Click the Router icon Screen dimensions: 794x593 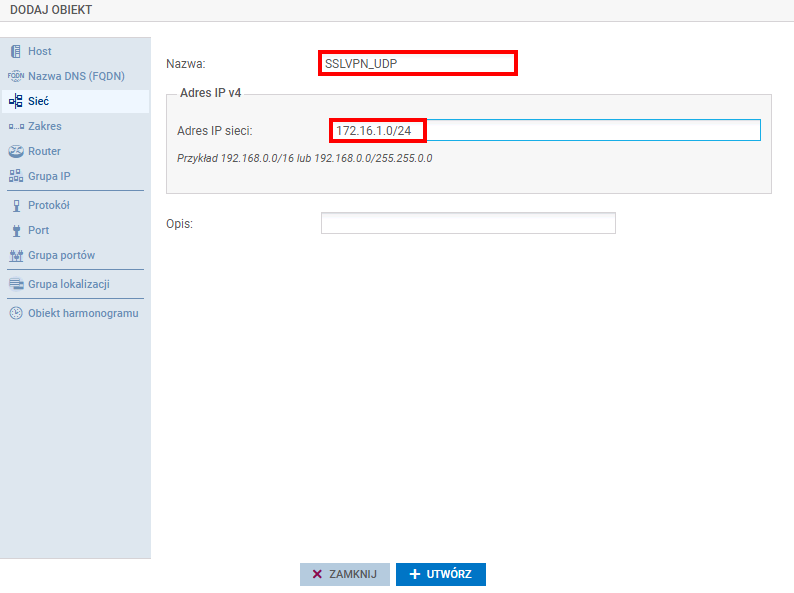point(16,151)
